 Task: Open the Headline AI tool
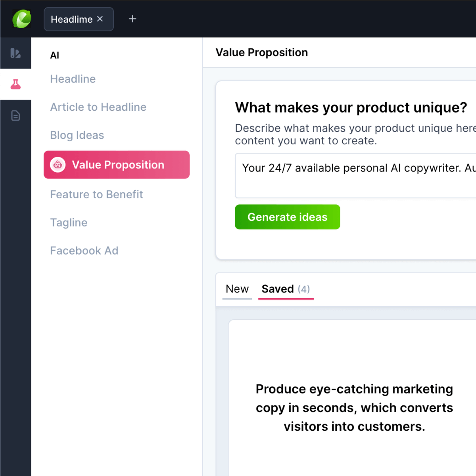(x=73, y=79)
